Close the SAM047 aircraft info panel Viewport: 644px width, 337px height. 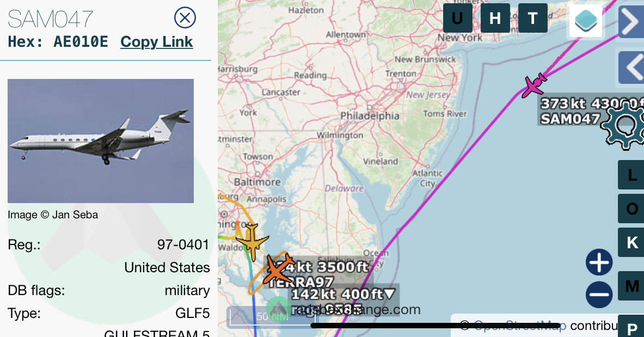185,17
